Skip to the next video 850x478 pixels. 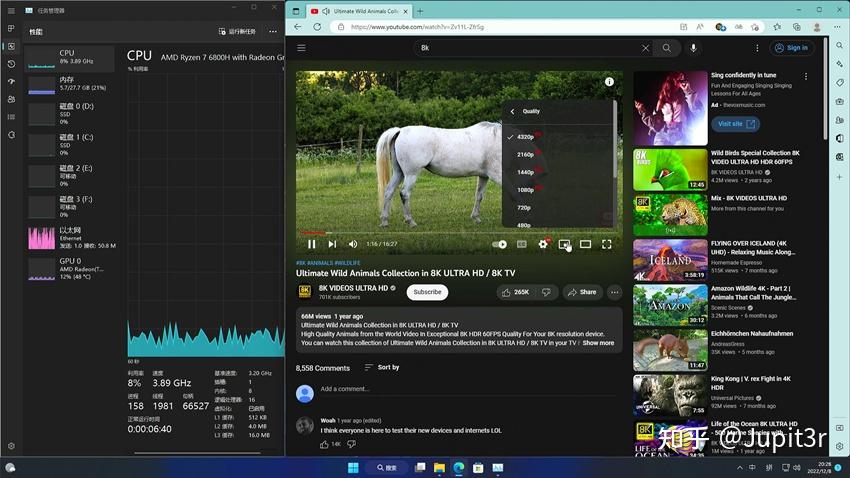(x=332, y=244)
